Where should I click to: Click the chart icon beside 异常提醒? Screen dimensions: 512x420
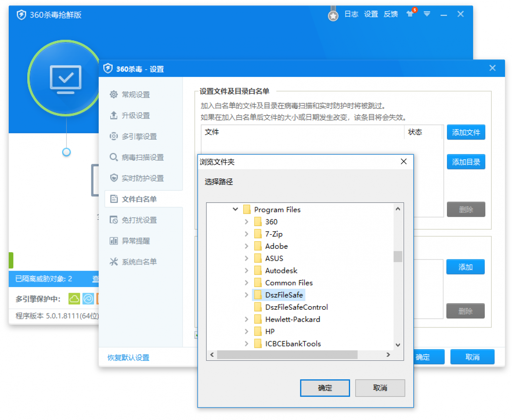113,241
